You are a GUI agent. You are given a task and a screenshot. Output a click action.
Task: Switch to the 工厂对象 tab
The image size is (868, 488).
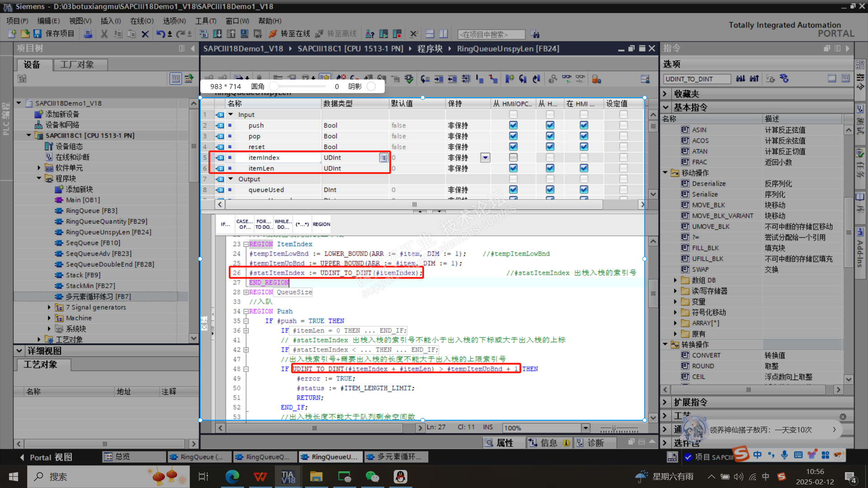77,65
